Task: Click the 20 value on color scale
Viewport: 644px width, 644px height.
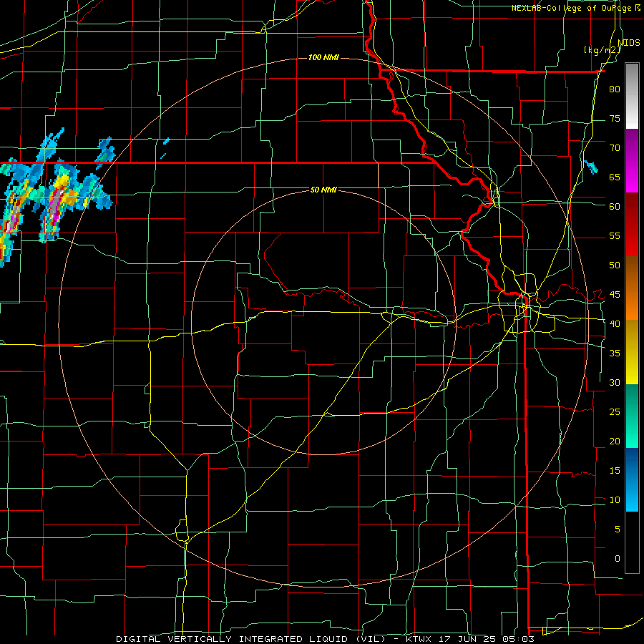Action: [x=615, y=441]
